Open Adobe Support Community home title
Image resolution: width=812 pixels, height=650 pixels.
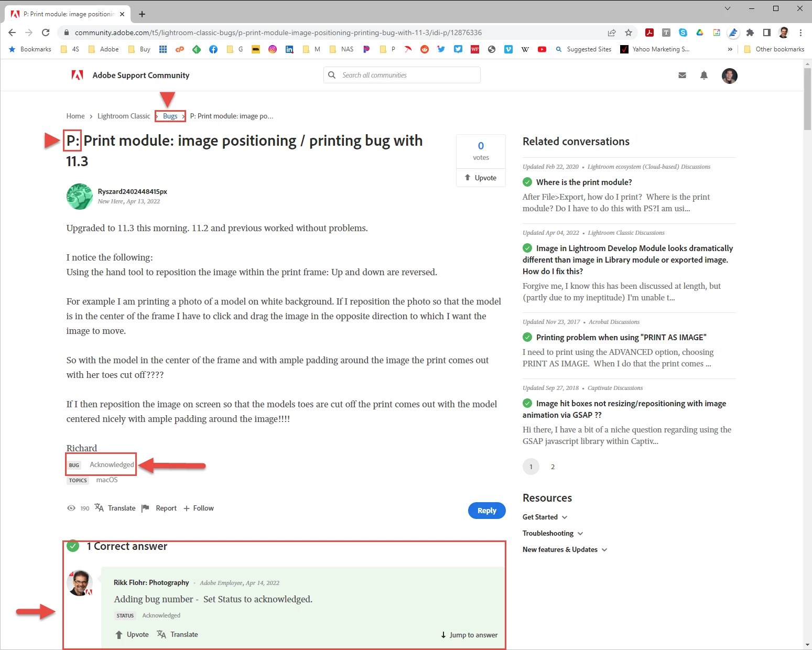click(x=141, y=75)
